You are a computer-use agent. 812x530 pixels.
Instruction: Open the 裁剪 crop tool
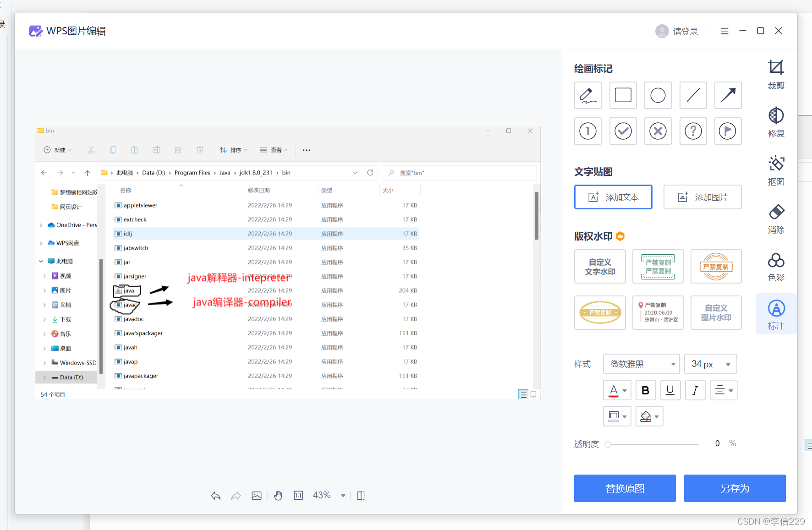coord(776,75)
